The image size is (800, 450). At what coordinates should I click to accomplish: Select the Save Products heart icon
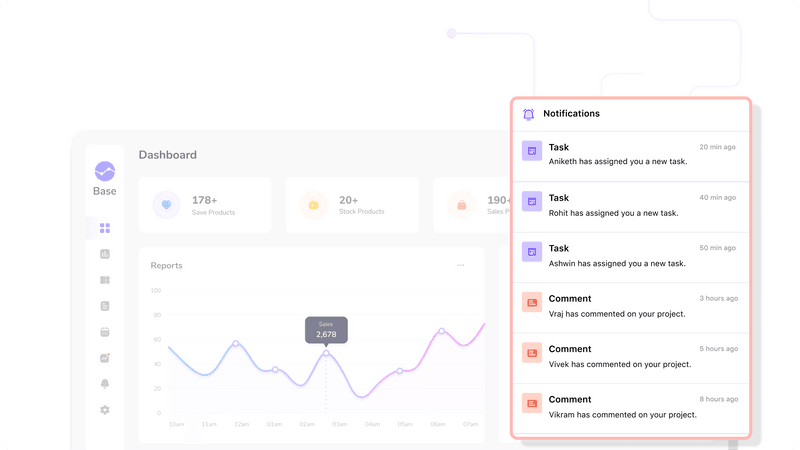pos(167,205)
